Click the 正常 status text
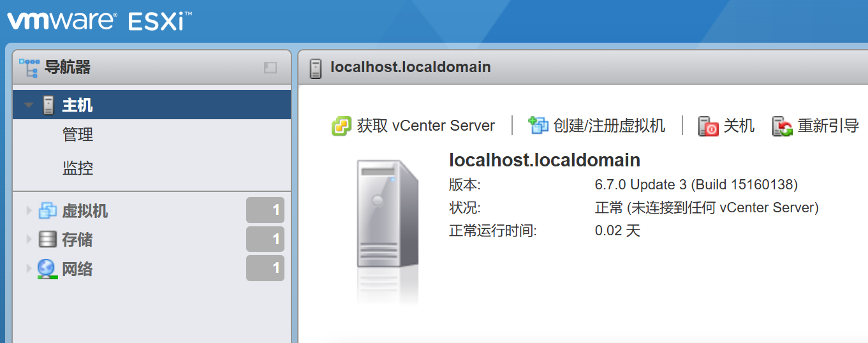Image resolution: width=868 pixels, height=343 pixels. coord(707,208)
